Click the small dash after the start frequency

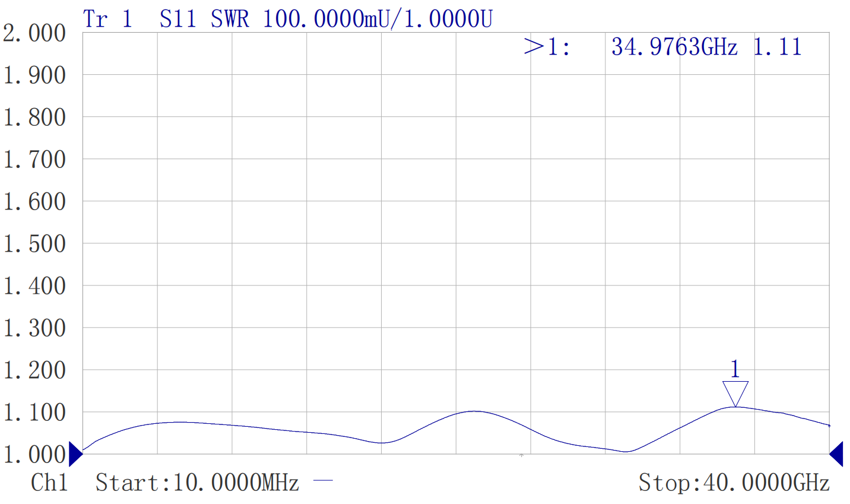(323, 481)
